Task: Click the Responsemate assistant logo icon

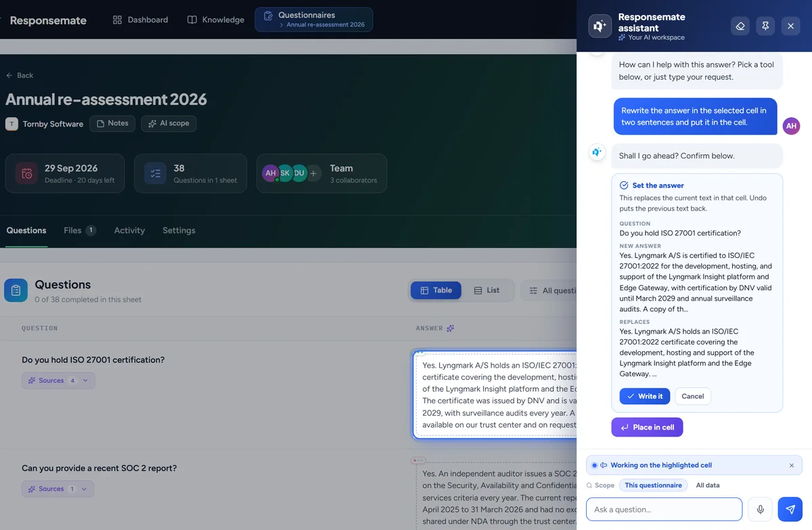Action: pyautogui.click(x=600, y=26)
